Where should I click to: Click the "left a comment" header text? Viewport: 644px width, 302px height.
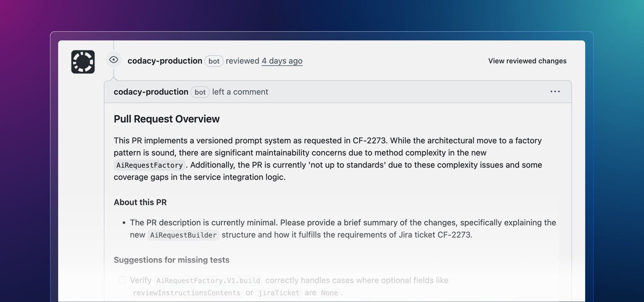click(x=240, y=92)
